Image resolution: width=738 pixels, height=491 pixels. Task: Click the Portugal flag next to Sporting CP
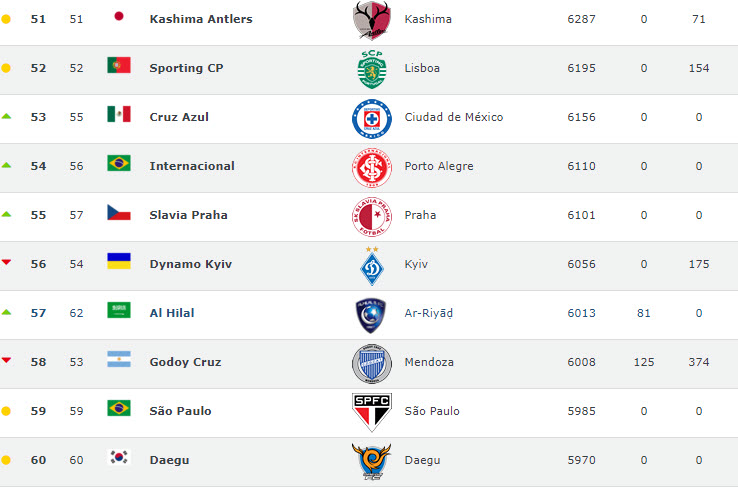click(119, 65)
